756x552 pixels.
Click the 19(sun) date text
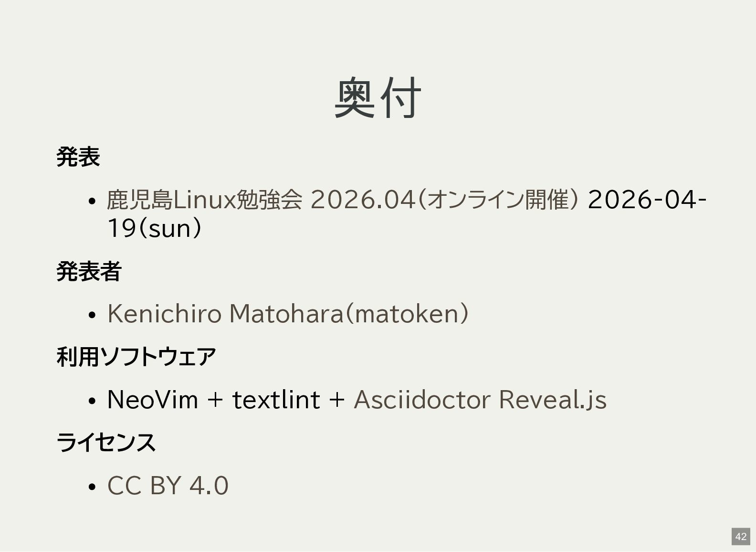[x=154, y=228]
